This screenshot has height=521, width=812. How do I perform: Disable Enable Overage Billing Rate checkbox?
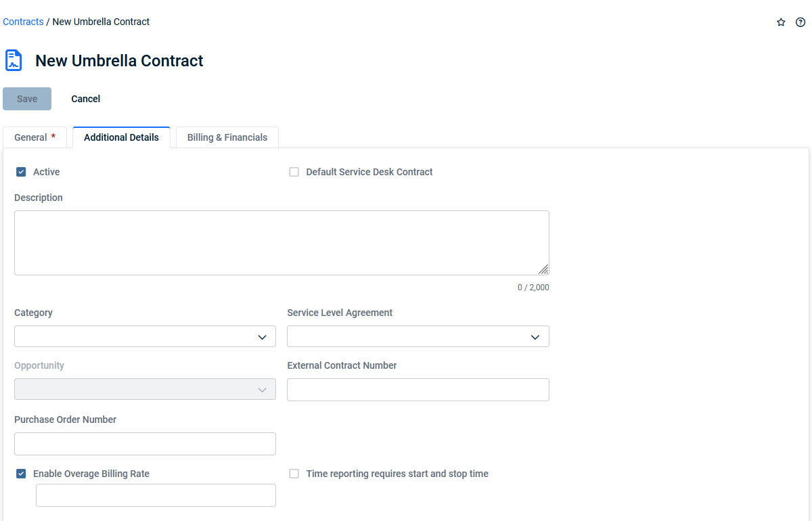[21, 474]
